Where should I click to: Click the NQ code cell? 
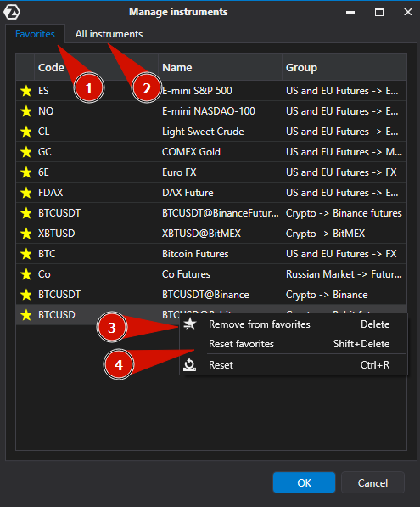tap(96, 111)
